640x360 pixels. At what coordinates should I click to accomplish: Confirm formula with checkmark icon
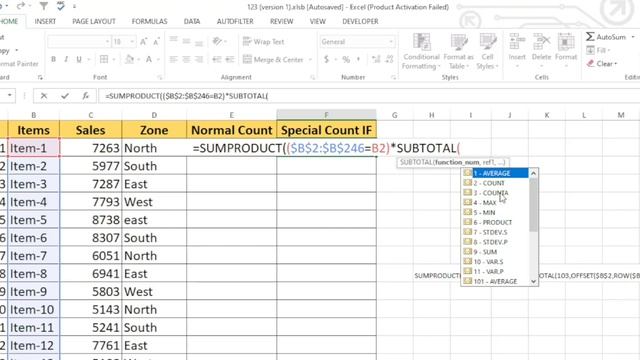pos(64,96)
